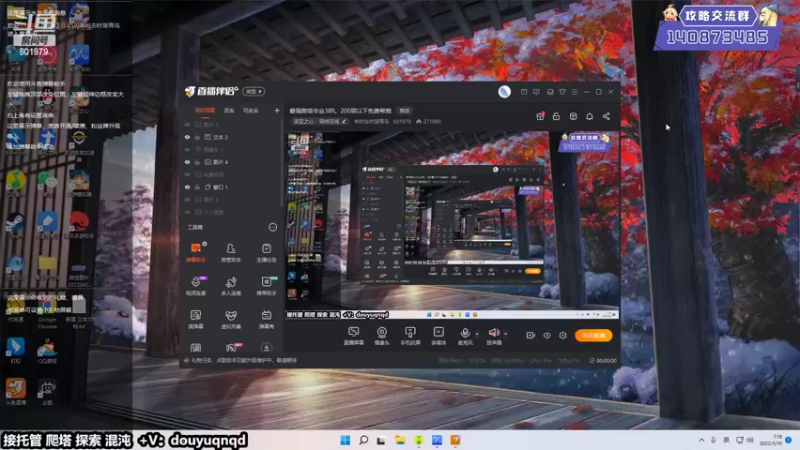800x450 pixels.
Task: Click the microphone icon
Action: coord(465,334)
